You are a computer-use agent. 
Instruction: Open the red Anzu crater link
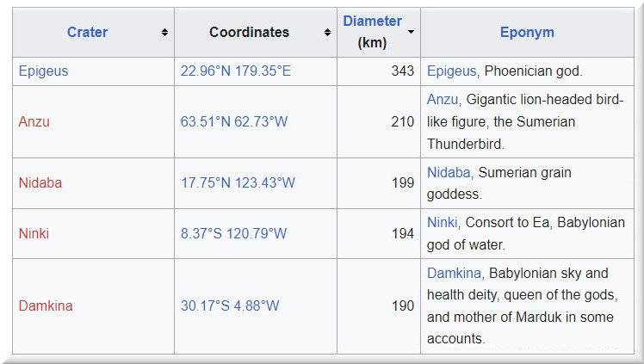[34, 122]
